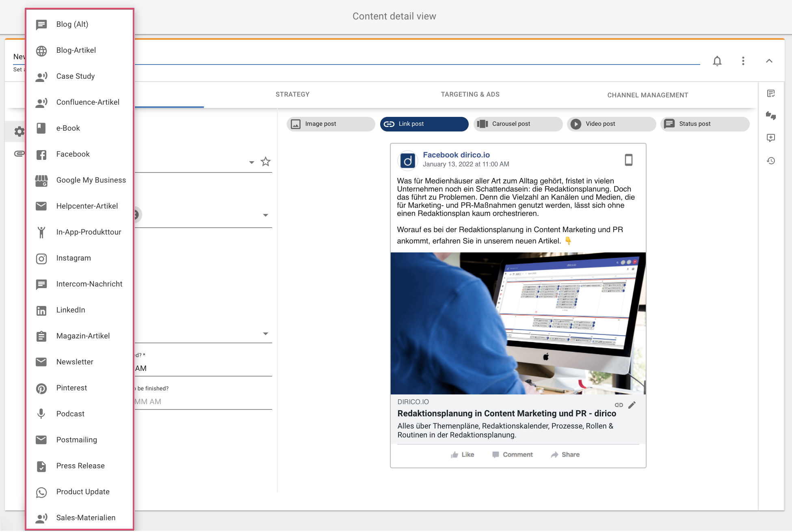Select the Case Study entry
The height and width of the screenshot is (532, 792).
tap(80, 76)
